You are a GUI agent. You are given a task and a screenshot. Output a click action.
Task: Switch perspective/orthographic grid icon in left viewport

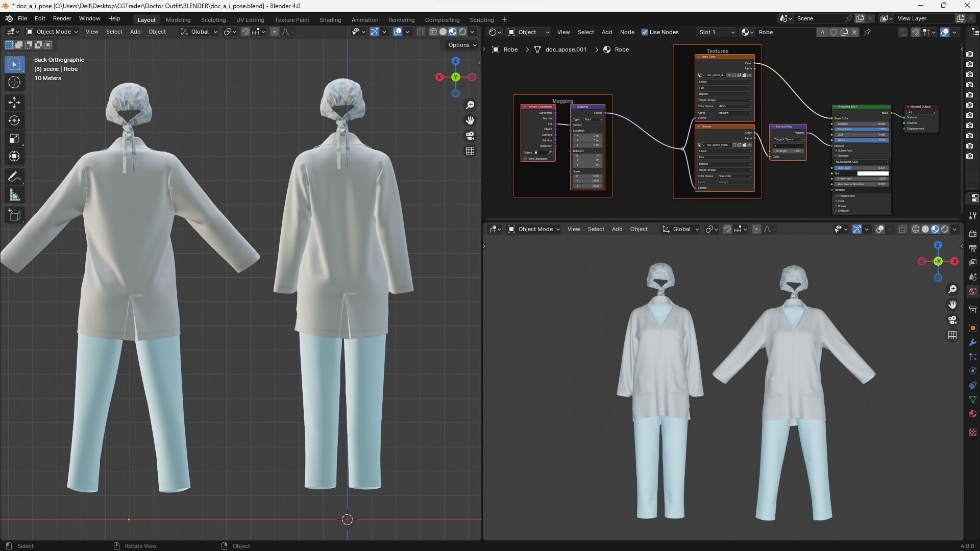click(470, 151)
